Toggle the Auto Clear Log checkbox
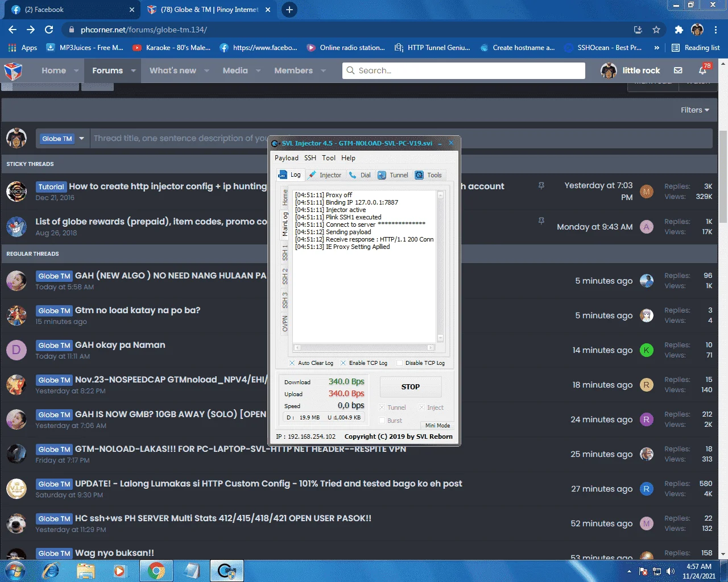The width and height of the screenshot is (728, 582). pyautogui.click(x=292, y=363)
